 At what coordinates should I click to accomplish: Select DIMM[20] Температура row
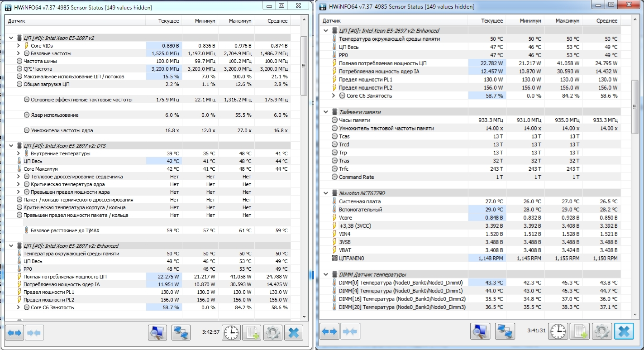[x=471, y=307]
